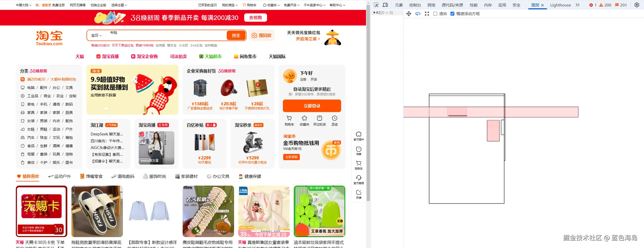
Task: Close the 图层 tab using its X
Action: (542, 5)
